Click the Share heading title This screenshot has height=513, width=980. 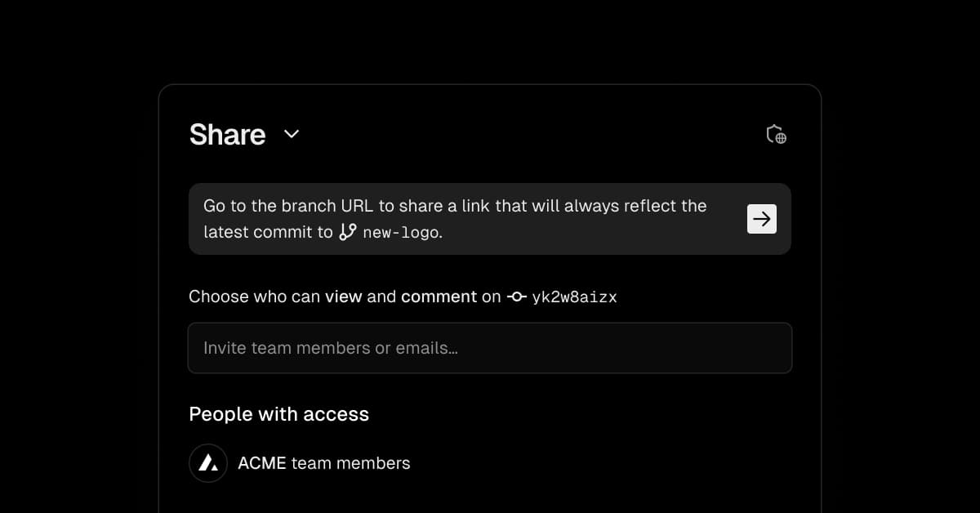pos(227,135)
